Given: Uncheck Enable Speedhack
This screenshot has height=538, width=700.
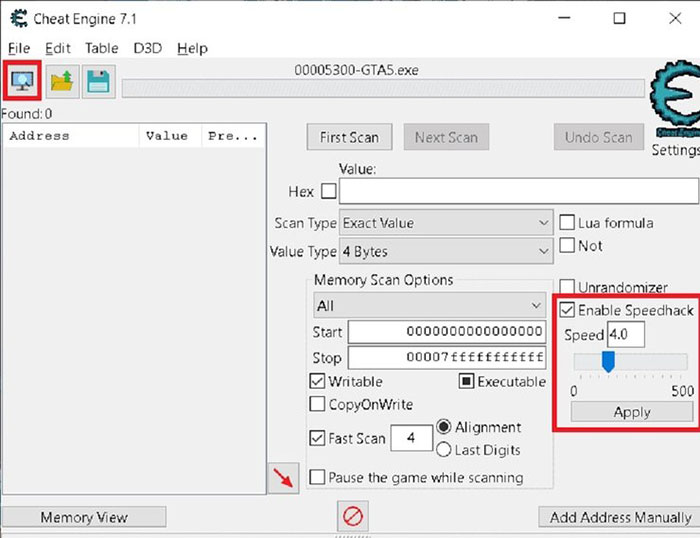Looking at the screenshot, I should click(x=567, y=309).
